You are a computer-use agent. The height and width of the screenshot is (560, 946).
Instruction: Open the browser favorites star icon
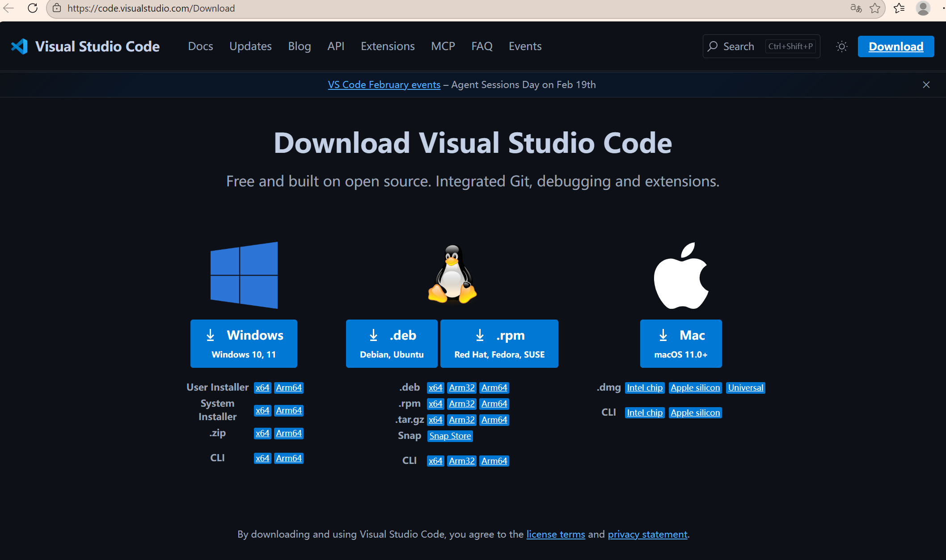[875, 8]
